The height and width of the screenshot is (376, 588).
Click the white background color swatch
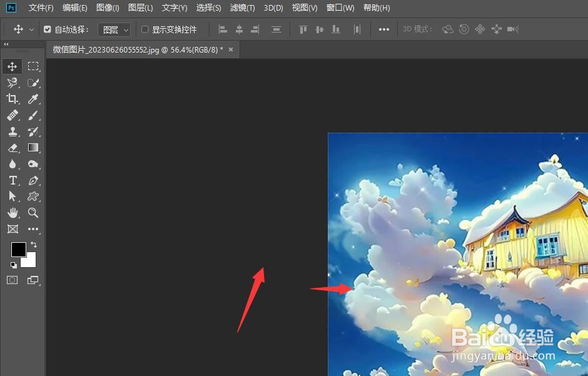31,262
